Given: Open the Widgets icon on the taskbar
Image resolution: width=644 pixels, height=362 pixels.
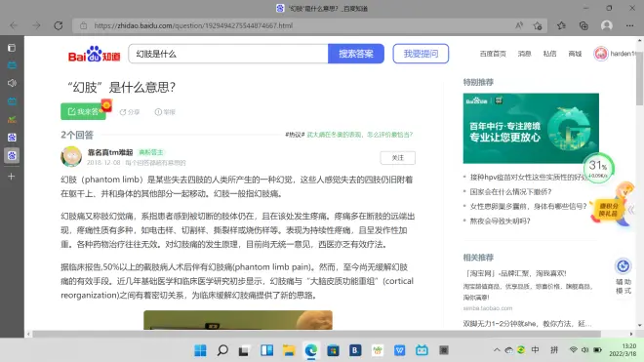Looking at the screenshot, I should pos(267,350).
